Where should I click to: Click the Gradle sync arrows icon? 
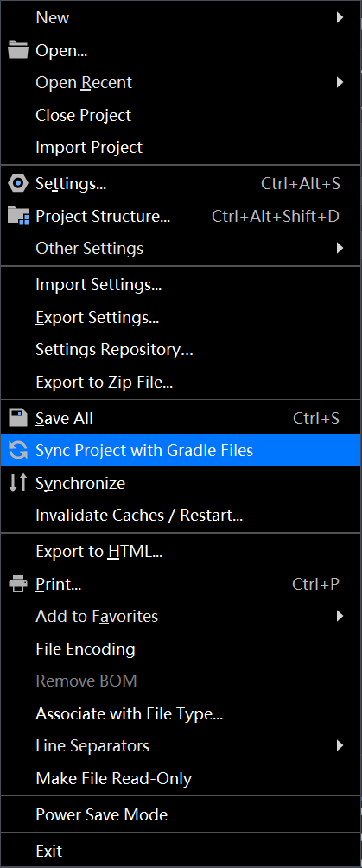pyautogui.click(x=18, y=450)
